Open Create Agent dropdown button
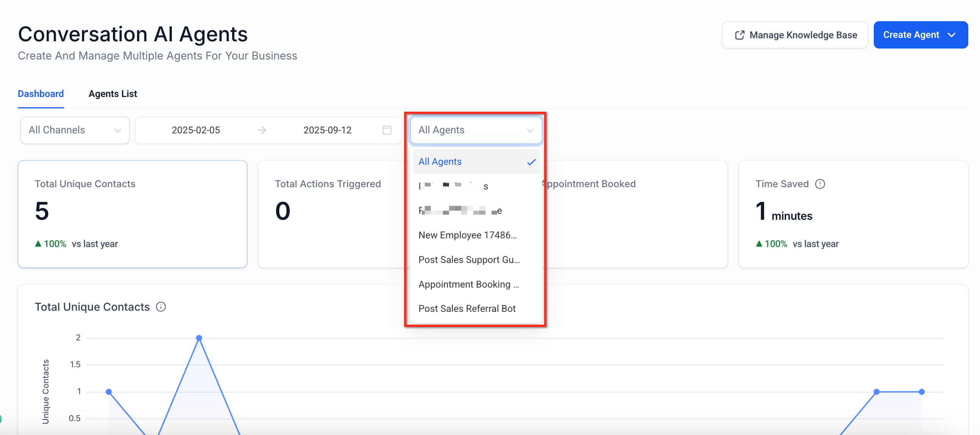Image resolution: width=980 pixels, height=435 pixels. point(920,35)
